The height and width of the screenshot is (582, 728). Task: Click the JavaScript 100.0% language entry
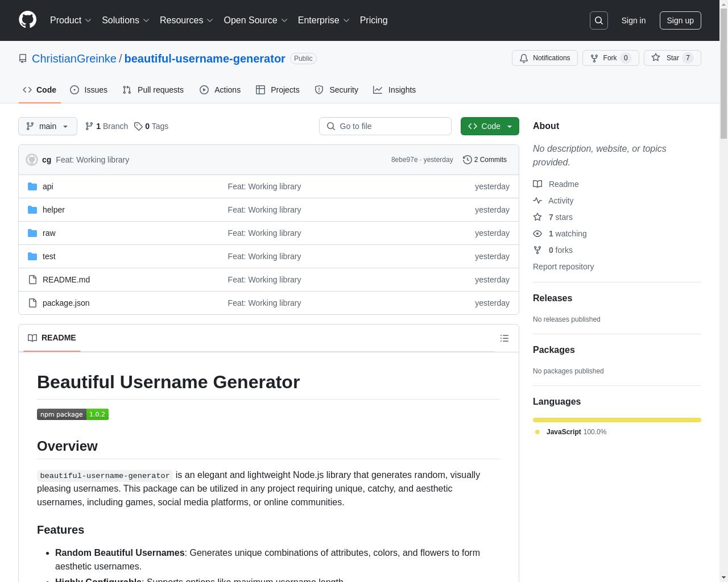coord(571,432)
